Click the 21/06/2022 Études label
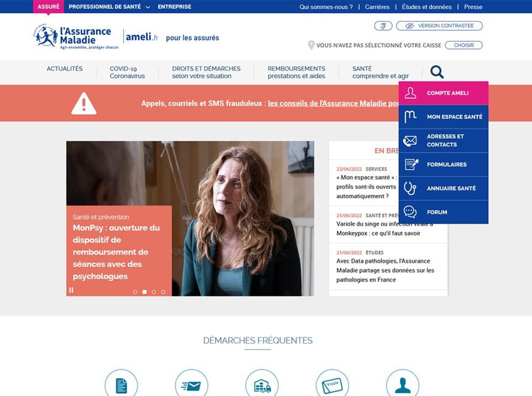Viewport: 532px width, 396px height. click(360, 252)
